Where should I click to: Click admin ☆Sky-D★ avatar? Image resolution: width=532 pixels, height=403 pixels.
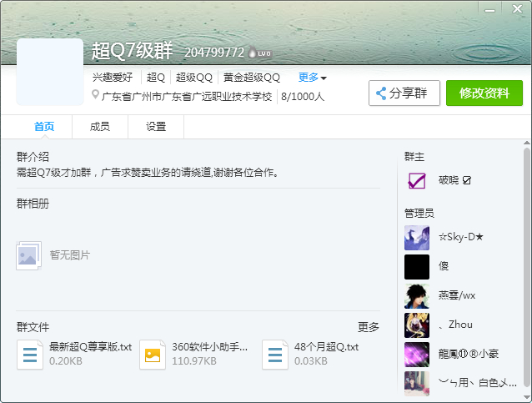click(417, 238)
